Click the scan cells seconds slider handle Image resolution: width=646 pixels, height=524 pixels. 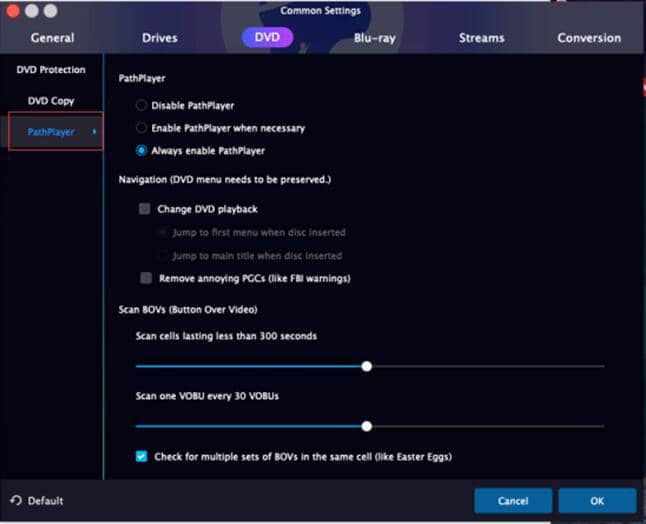click(366, 366)
